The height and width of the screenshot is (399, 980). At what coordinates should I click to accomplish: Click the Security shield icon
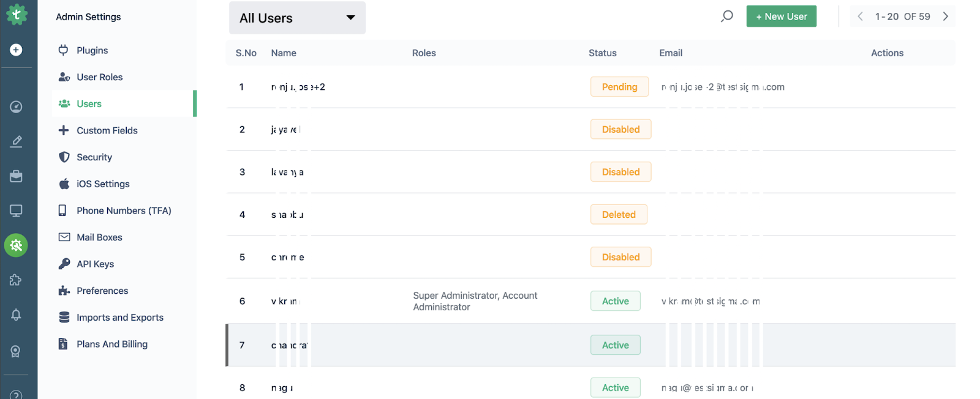tap(64, 157)
